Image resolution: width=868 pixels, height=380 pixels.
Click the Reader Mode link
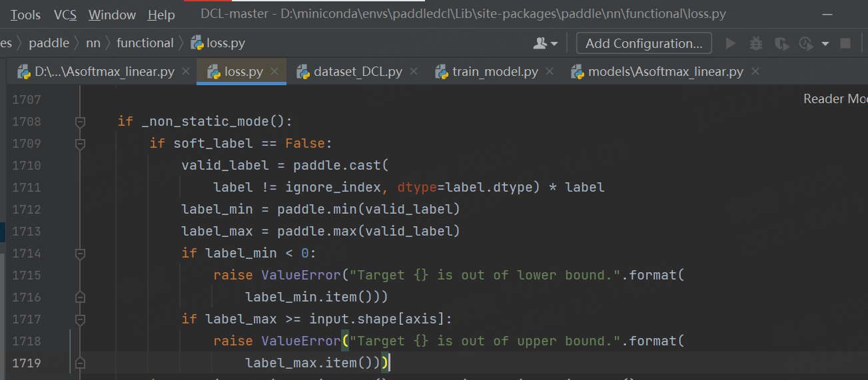835,98
